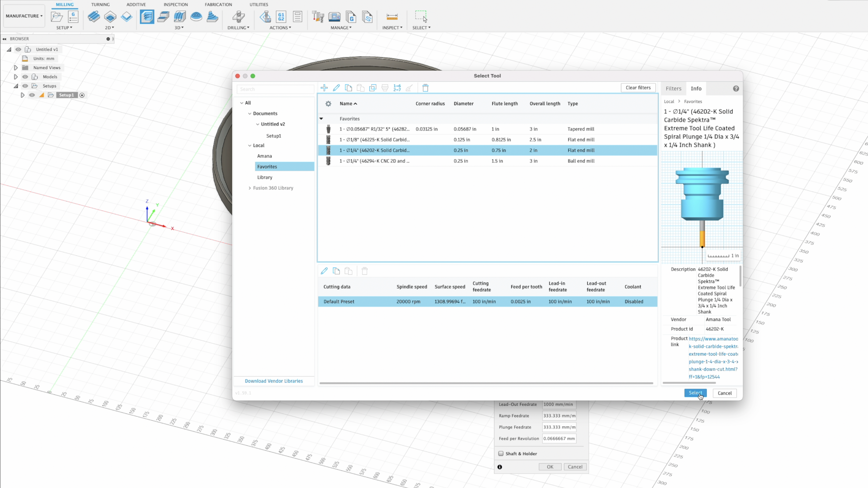Enable the Shaft & Holder checkbox
The width and height of the screenshot is (868, 488).
click(501, 454)
